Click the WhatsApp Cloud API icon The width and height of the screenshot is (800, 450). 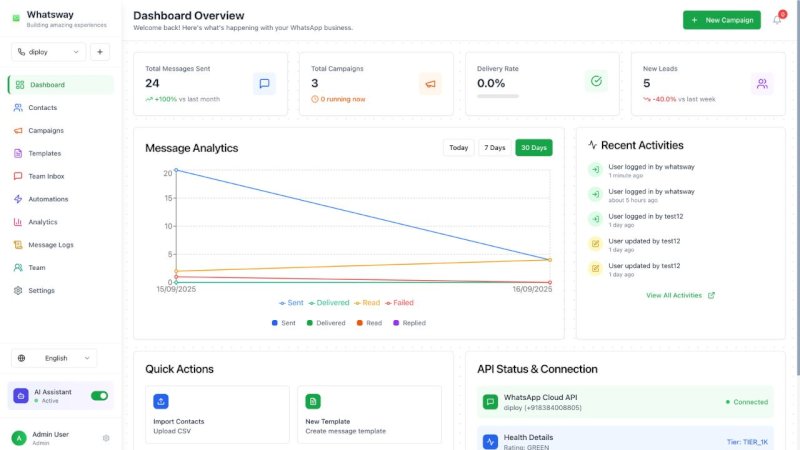coord(490,401)
